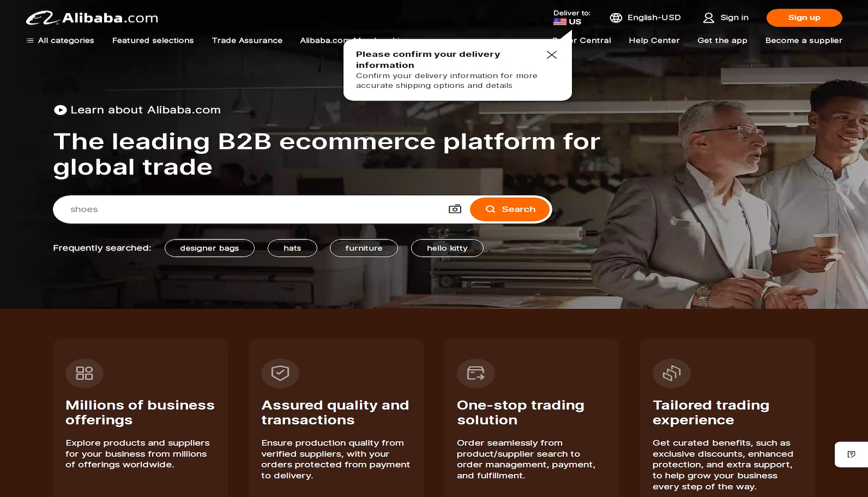Screen dimensions: 868x497
Task: Click One-stop trading solution heading
Action: tap(521, 413)
